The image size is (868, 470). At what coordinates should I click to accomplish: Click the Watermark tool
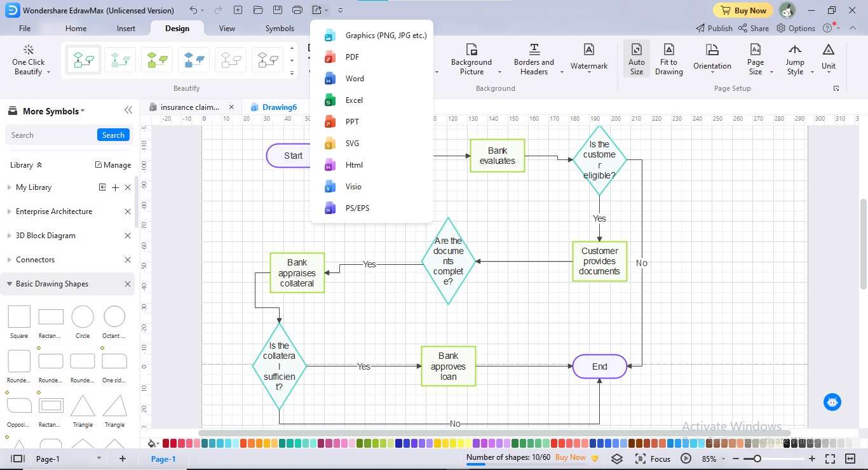[589, 59]
